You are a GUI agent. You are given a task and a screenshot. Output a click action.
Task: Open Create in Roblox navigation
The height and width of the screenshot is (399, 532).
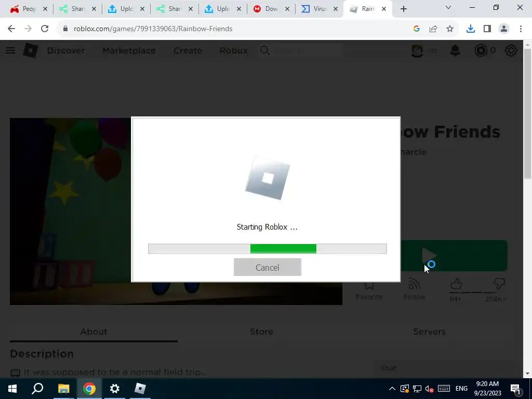tap(188, 50)
